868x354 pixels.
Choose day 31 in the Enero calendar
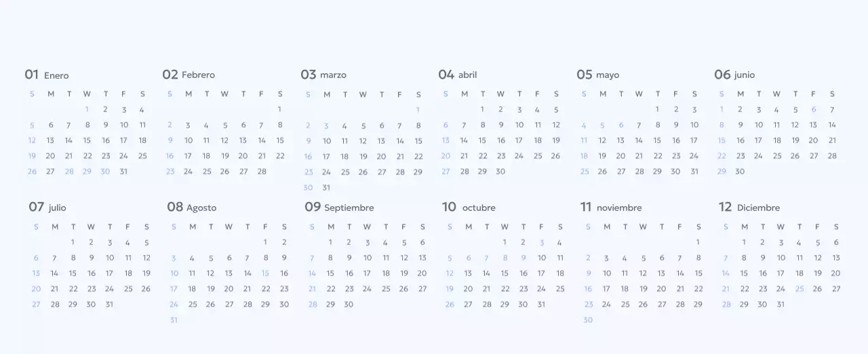pyautogui.click(x=123, y=172)
